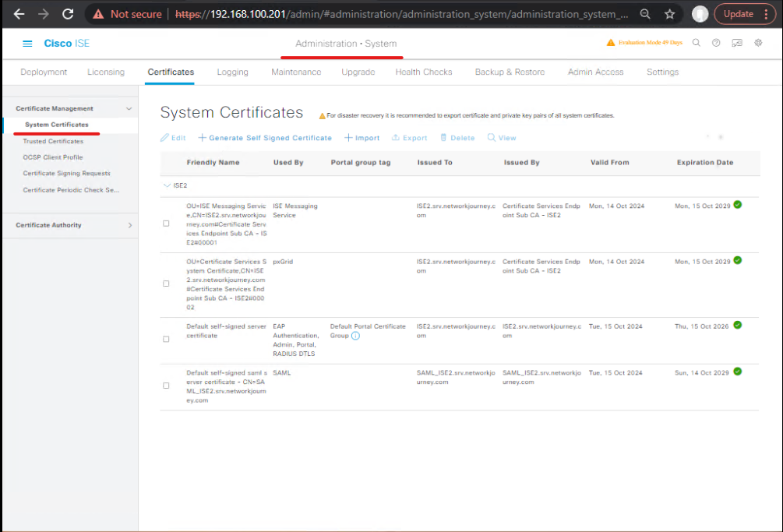Click the Valid From column header
This screenshot has width=783, height=532.
pos(610,163)
